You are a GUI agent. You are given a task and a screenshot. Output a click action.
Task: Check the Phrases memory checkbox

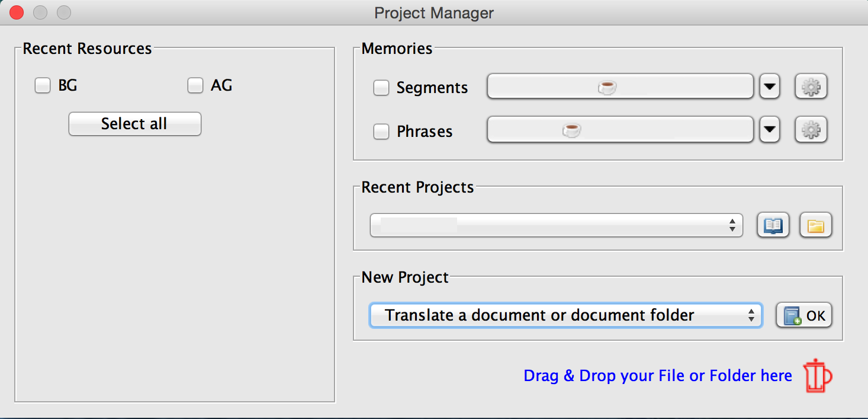point(381,131)
